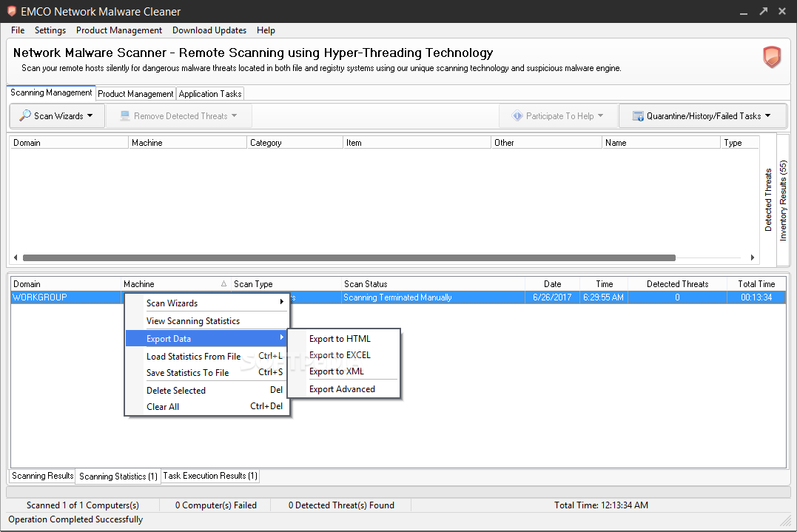The image size is (797, 532).
Task: Sort statistics by Date header
Action: coord(553,284)
